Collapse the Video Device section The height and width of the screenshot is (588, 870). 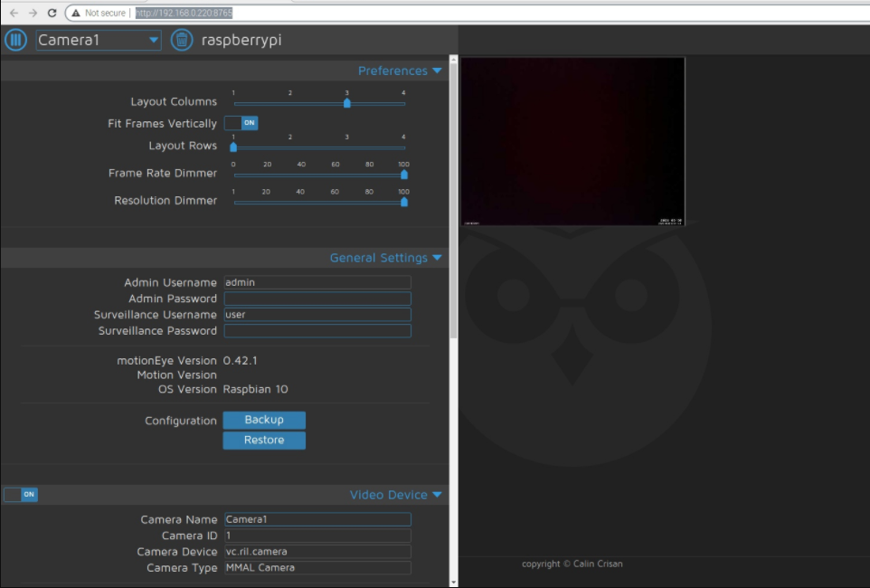438,495
